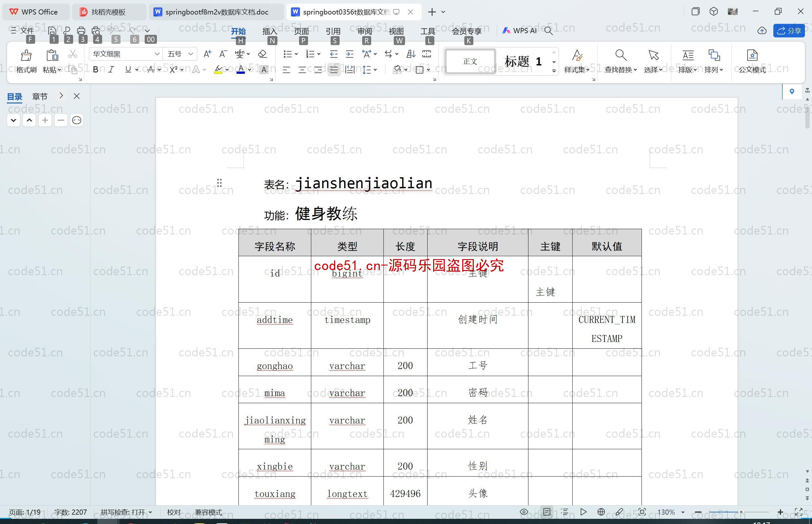Image resolution: width=812 pixels, height=524 pixels.
Task: Expand the borders dropdown arrow
Action: pyautogui.click(x=428, y=70)
